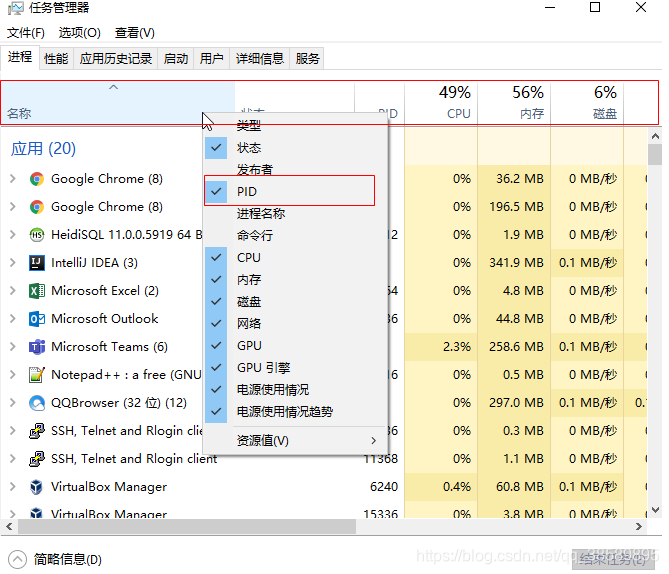
Task: Click the SSH client icon with PID 11368
Action: tap(37, 459)
